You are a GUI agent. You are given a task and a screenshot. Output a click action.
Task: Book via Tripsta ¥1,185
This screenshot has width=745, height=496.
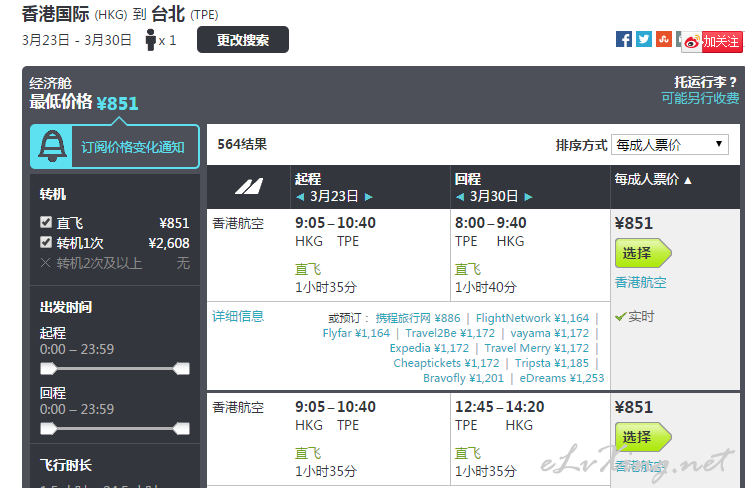point(552,363)
